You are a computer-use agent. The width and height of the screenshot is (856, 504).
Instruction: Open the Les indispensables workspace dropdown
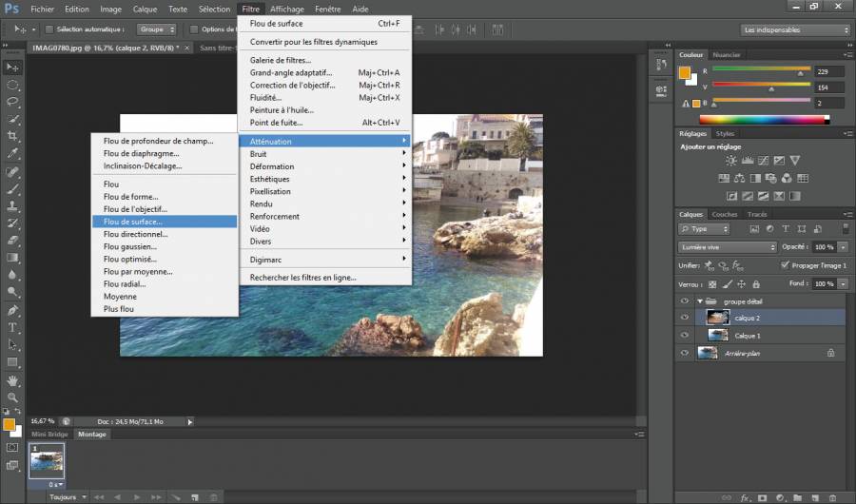click(795, 29)
